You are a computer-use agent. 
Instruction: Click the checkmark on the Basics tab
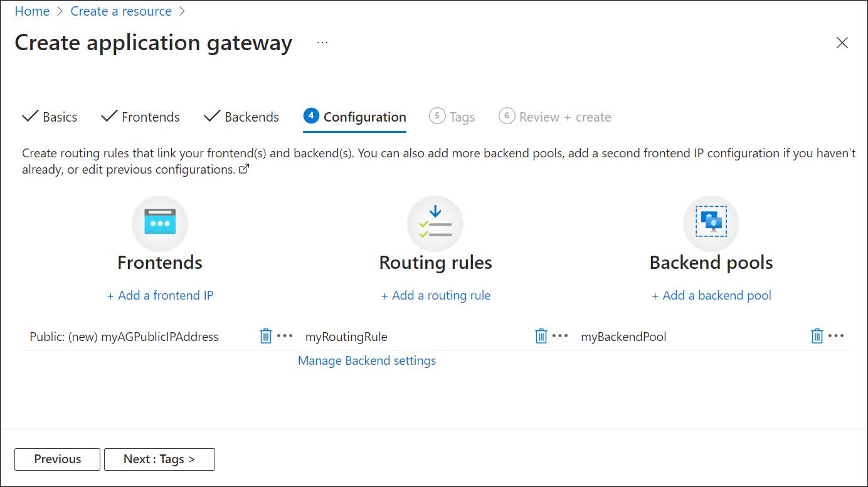tap(30, 116)
